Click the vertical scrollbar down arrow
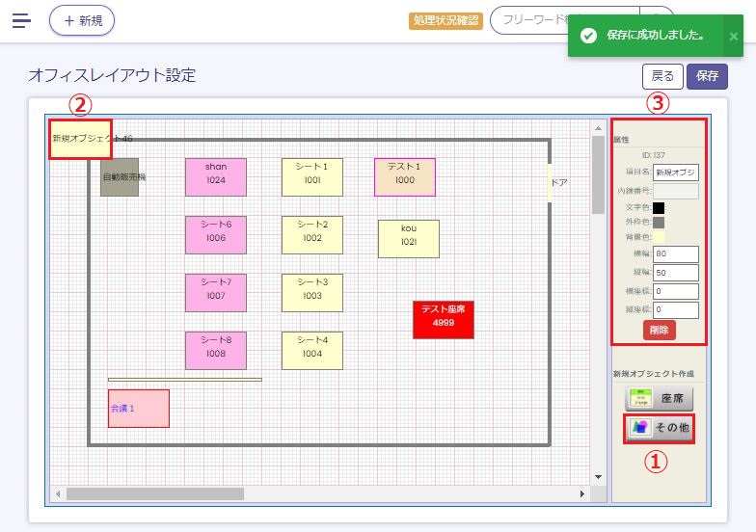Viewport: 756px width, 532px height. 600,477
